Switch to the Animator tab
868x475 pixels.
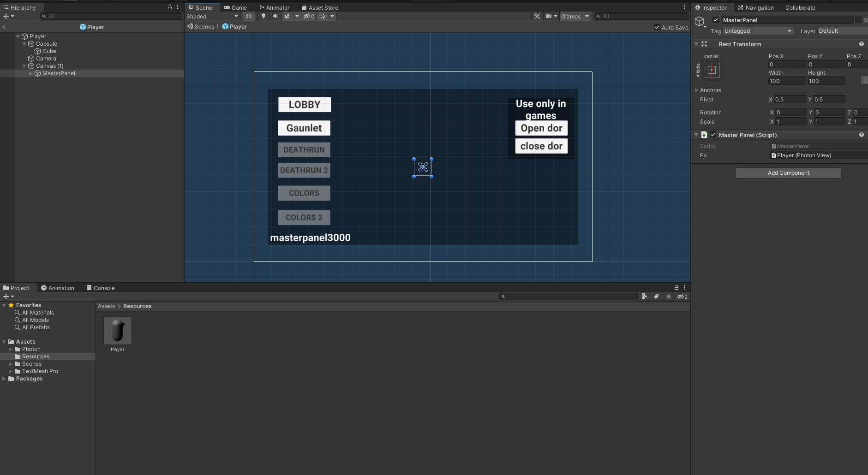tap(274, 7)
